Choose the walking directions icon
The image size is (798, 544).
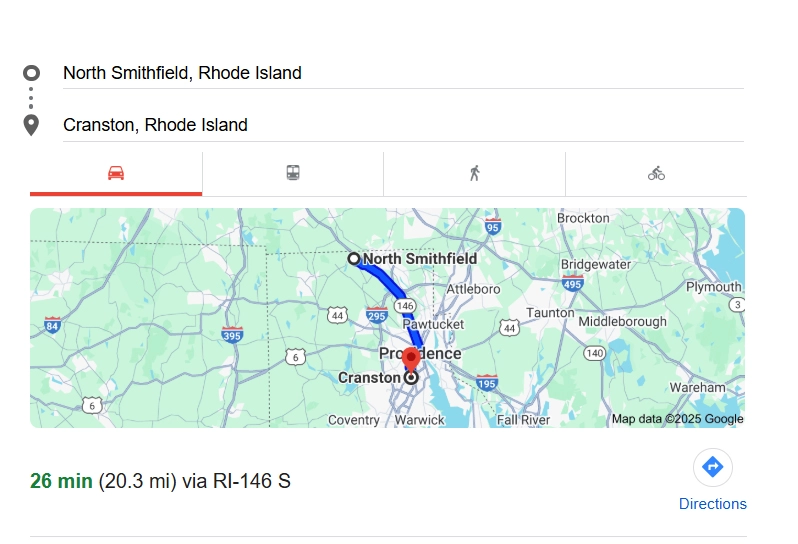(x=474, y=173)
